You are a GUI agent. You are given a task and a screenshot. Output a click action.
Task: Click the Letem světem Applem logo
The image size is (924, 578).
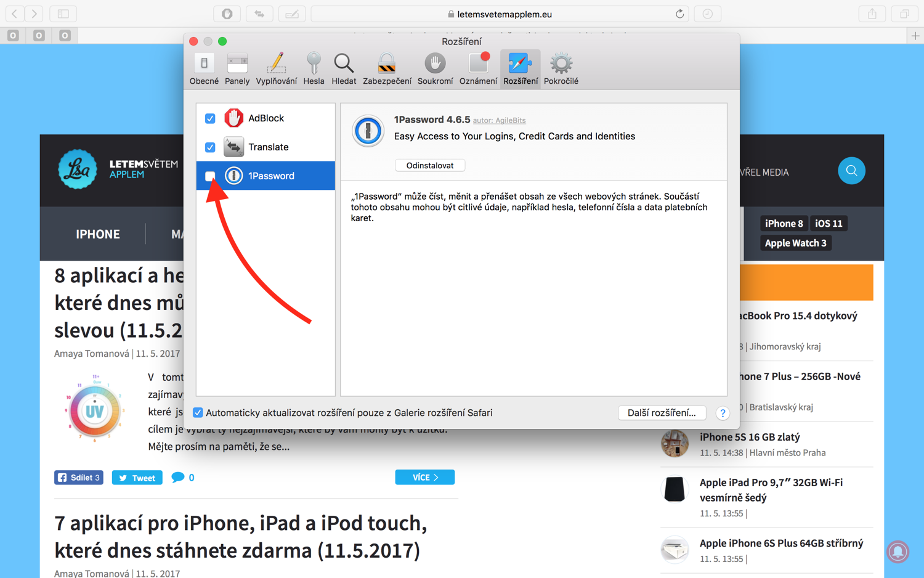coord(118,169)
